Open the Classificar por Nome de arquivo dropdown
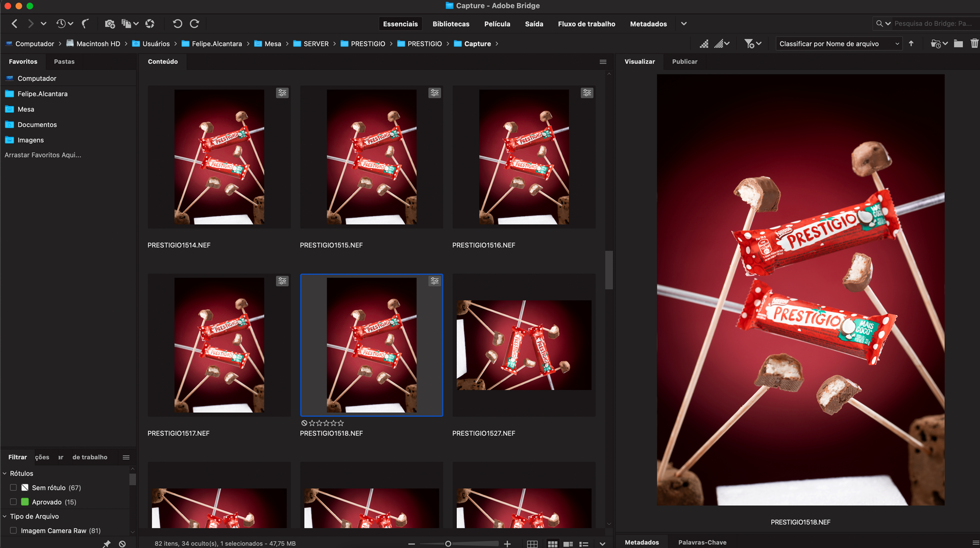The image size is (980, 548). click(839, 44)
